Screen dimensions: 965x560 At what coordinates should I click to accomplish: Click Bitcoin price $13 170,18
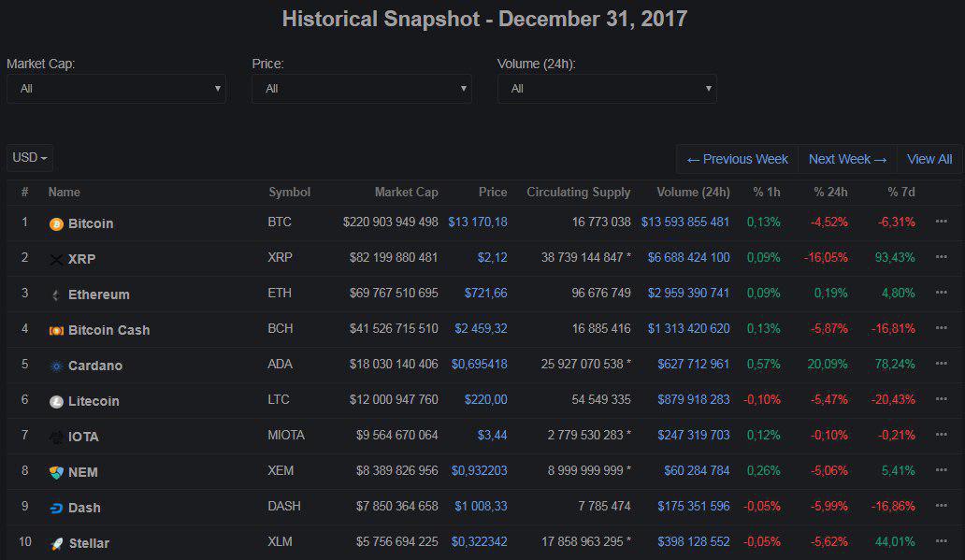(478, 222)
